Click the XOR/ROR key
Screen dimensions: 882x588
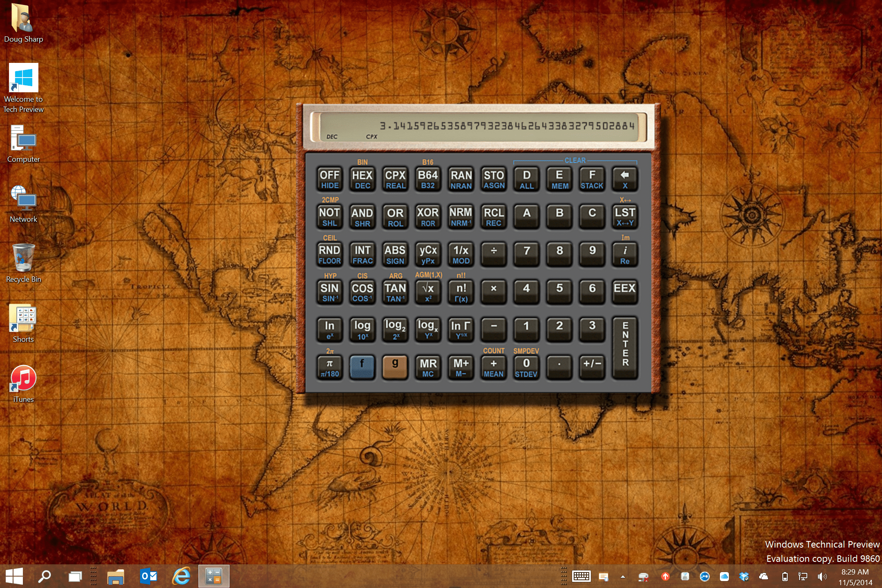[428, 217]
